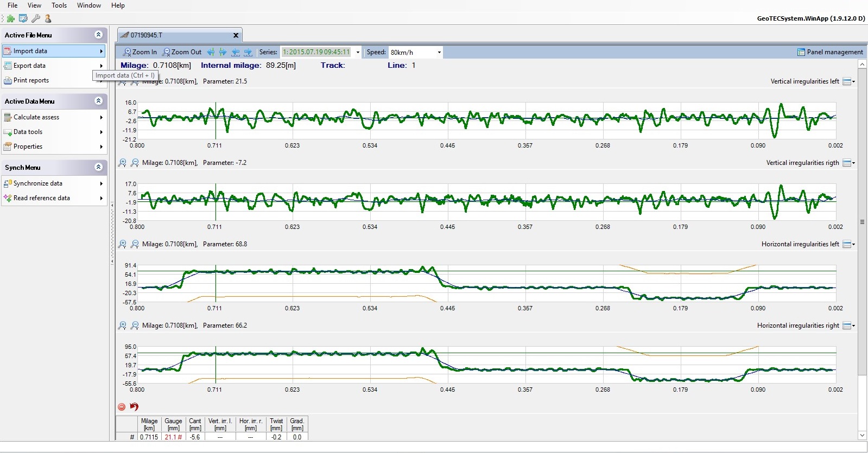Click the vertical scrollbar thumb
Screen dimensions: 868x453
[862, 221]
